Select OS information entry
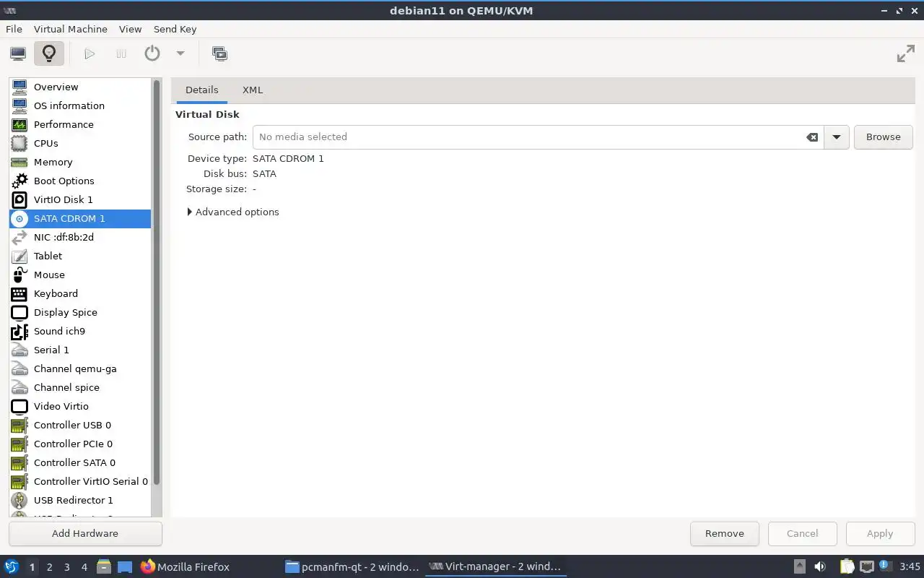The image size is (924, 578). click(x=80, y=105)
